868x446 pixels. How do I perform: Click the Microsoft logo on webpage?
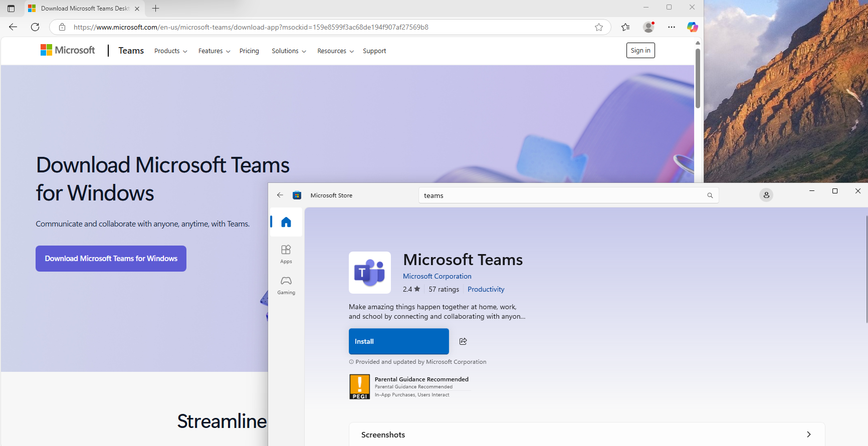point(68,50)
